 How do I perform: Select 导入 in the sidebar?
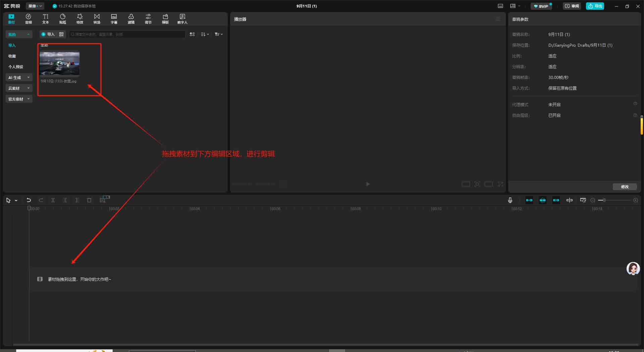(12, 45)
